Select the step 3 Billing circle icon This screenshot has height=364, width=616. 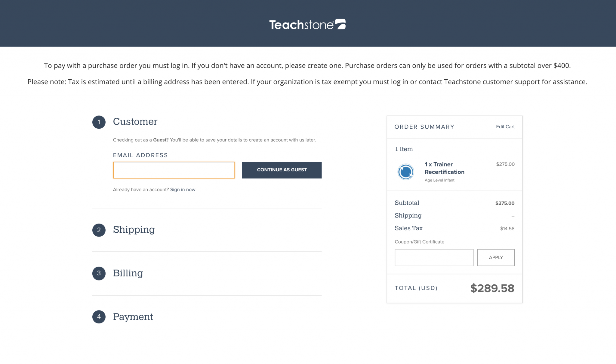(99, 274)
